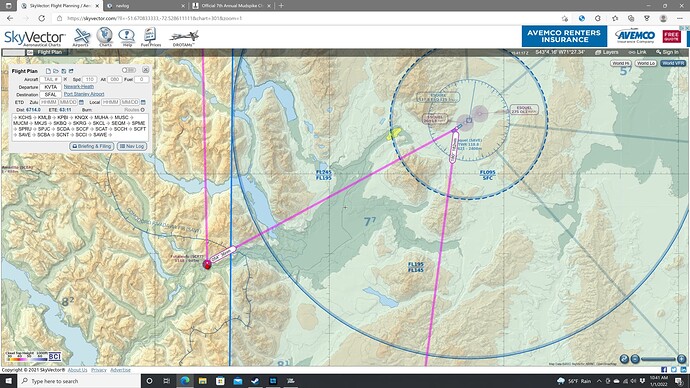Open the DROTAMs drone icon
The height and width of the screenshot is (388, 690).
click(184, 38)
